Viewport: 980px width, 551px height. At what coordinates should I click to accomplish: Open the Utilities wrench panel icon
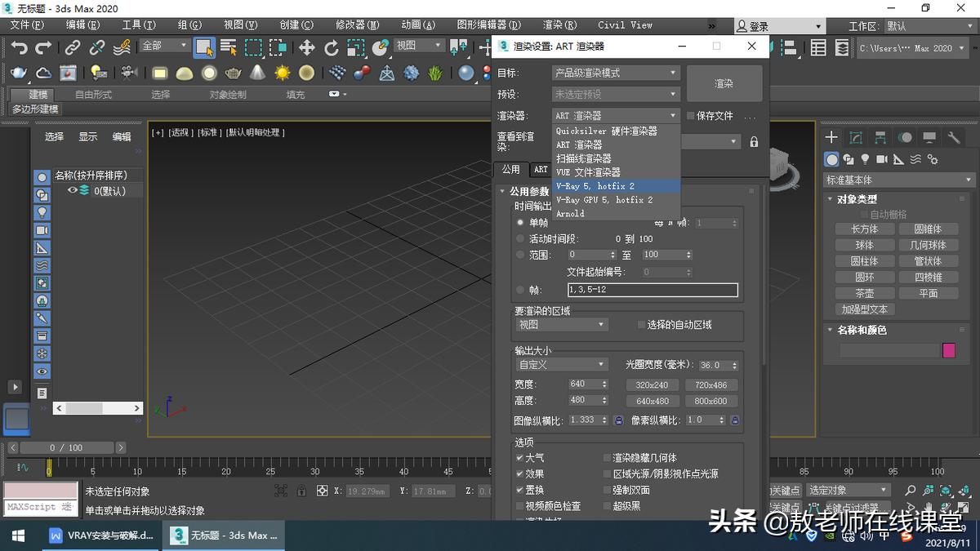point(955,137)
